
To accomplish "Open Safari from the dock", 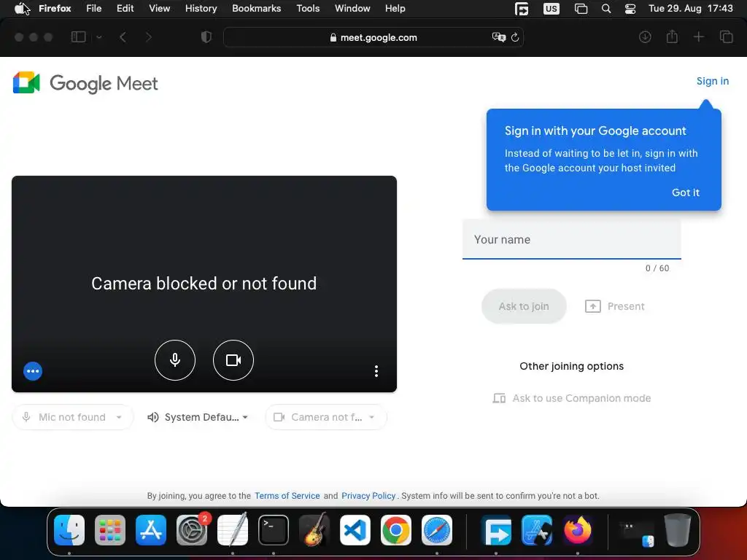I will [437, 529].
